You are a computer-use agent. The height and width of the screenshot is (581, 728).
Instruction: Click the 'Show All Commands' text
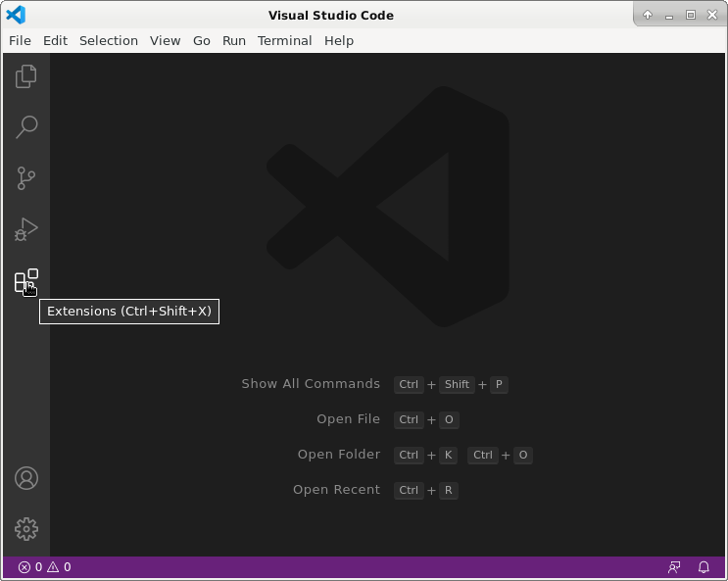coord(311,384)
